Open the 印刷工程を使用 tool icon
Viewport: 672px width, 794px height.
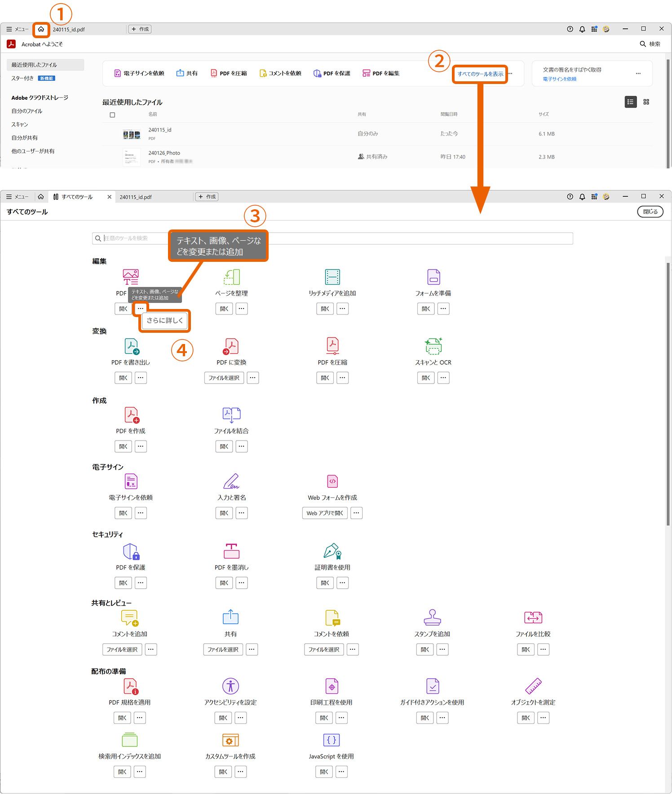pos(332,686)
